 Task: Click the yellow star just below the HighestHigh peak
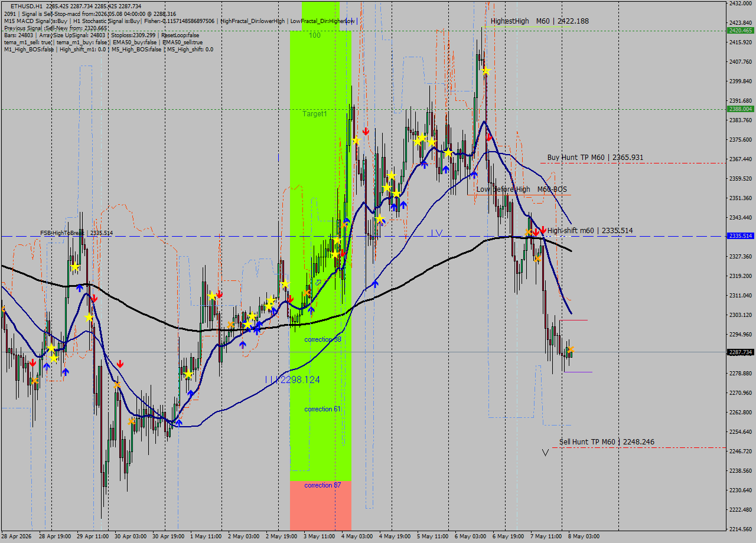click(486, 71)
